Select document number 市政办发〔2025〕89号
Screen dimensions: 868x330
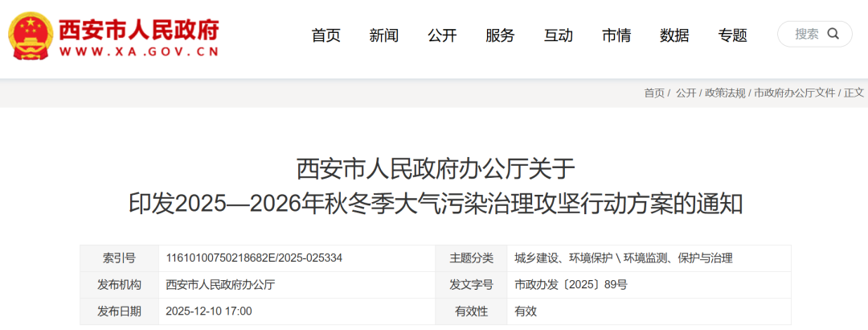pyautogui.click(x=571, y=285)
